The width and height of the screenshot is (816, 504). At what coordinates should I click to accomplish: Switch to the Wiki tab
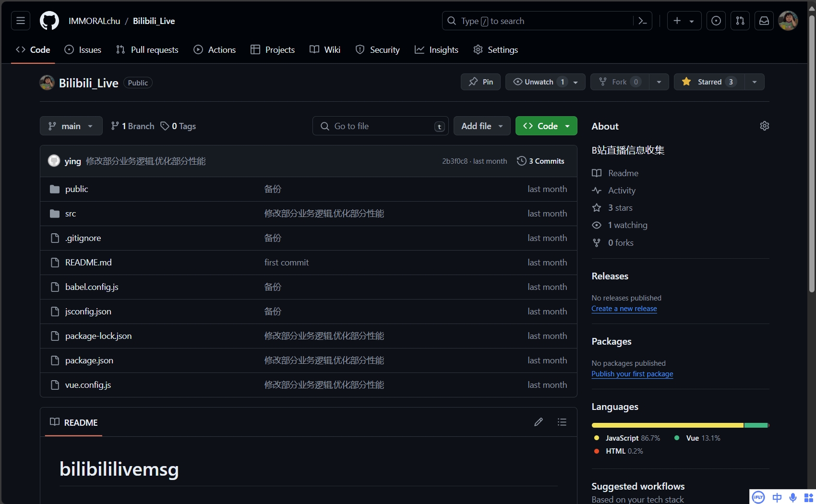tap(325, 49)
